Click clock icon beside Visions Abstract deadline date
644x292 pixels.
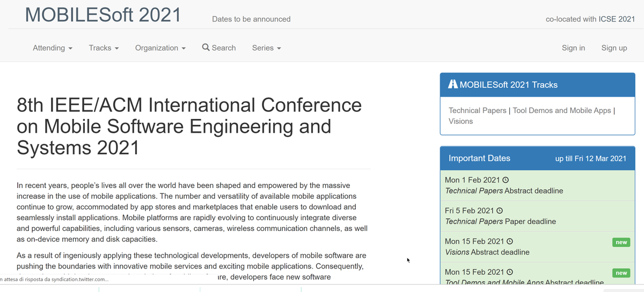tap(510, 242)
